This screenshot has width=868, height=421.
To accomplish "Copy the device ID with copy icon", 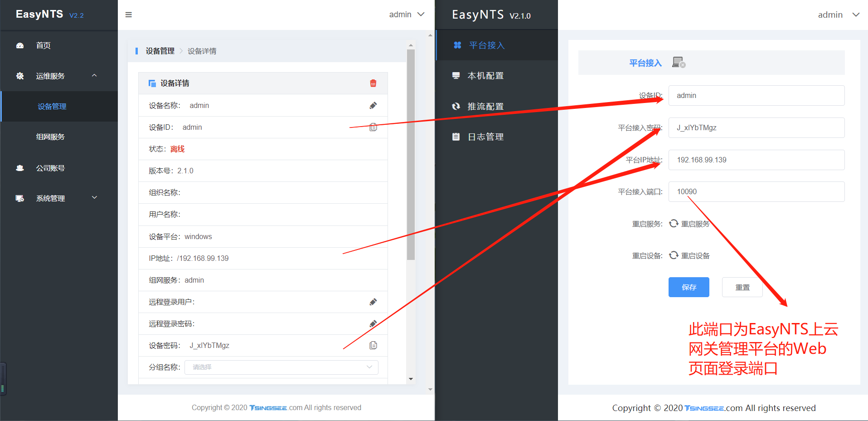I will point(373,127).
